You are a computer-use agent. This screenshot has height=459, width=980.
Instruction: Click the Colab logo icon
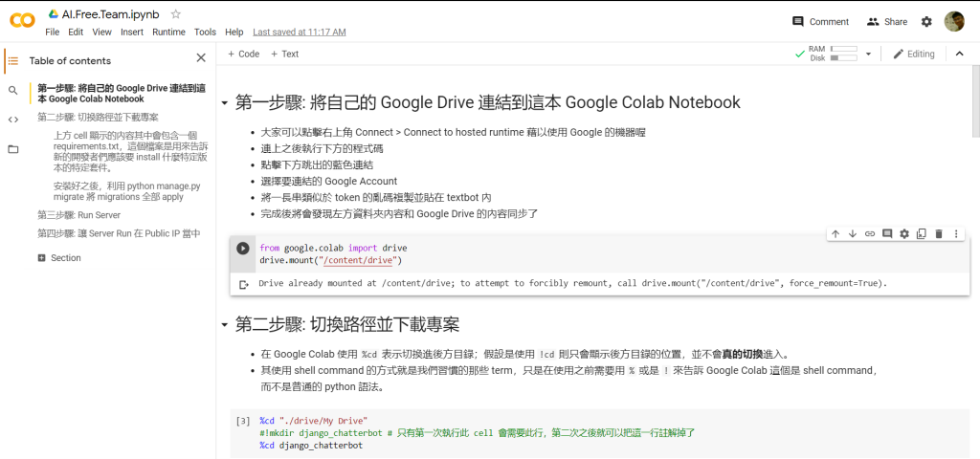pos(23,21)
